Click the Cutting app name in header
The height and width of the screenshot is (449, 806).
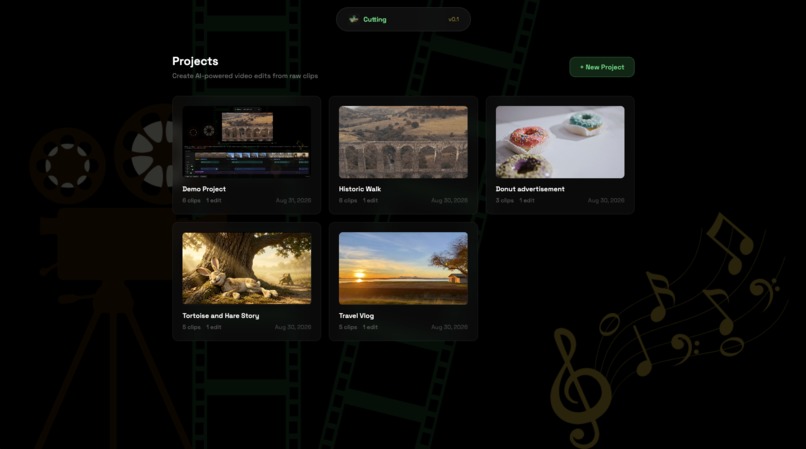374,20
